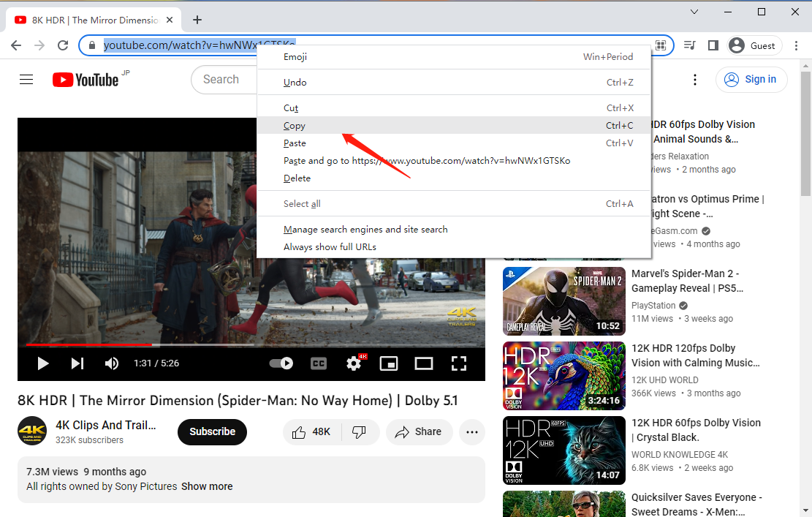Screen dimensions: 812x517
Task: Open new browser tab with plus button
Action: 197,20
